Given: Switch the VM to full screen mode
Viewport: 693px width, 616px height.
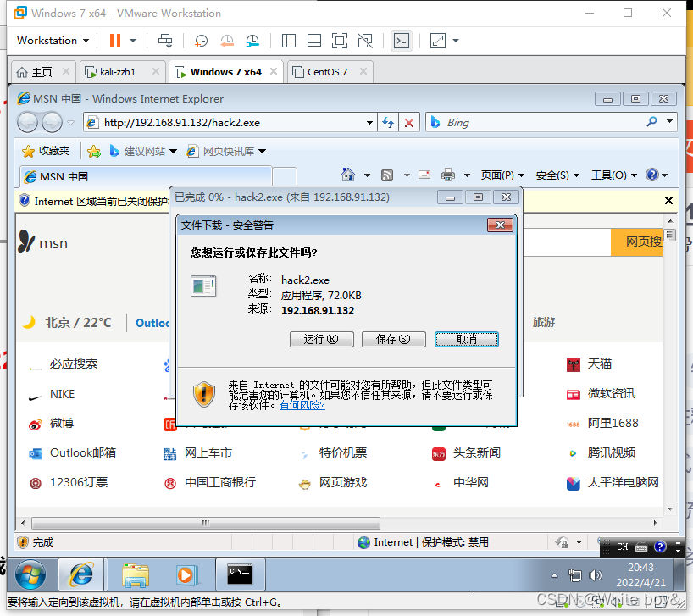Looking at the screenshot, I should [x=340, y=41].
